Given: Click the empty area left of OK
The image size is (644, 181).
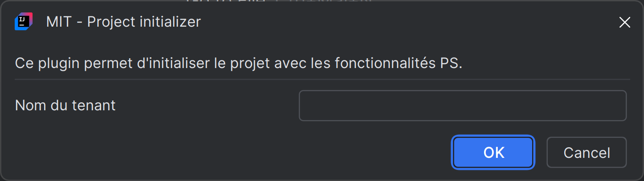Looking at the screenshot, I should (223, 153).
